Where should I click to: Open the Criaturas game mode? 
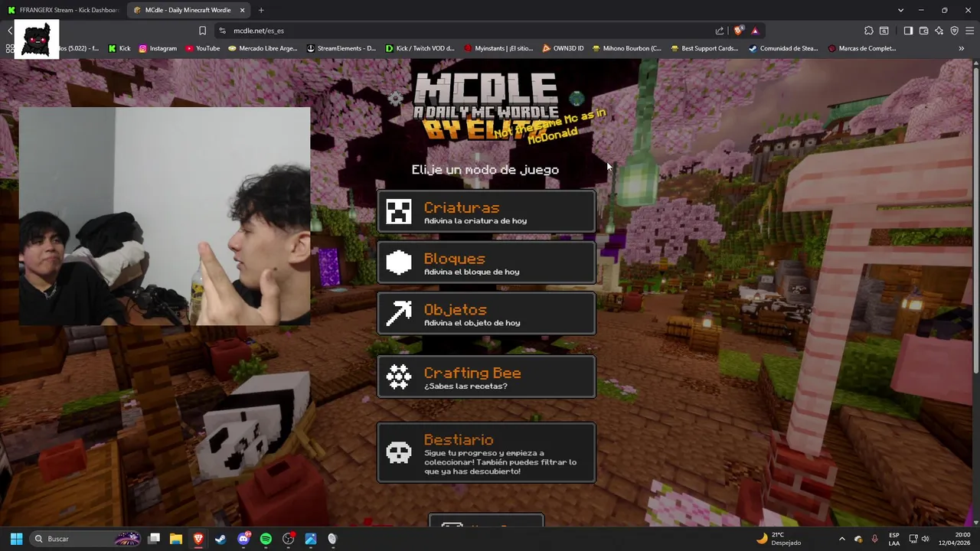[x=486, y=211]
